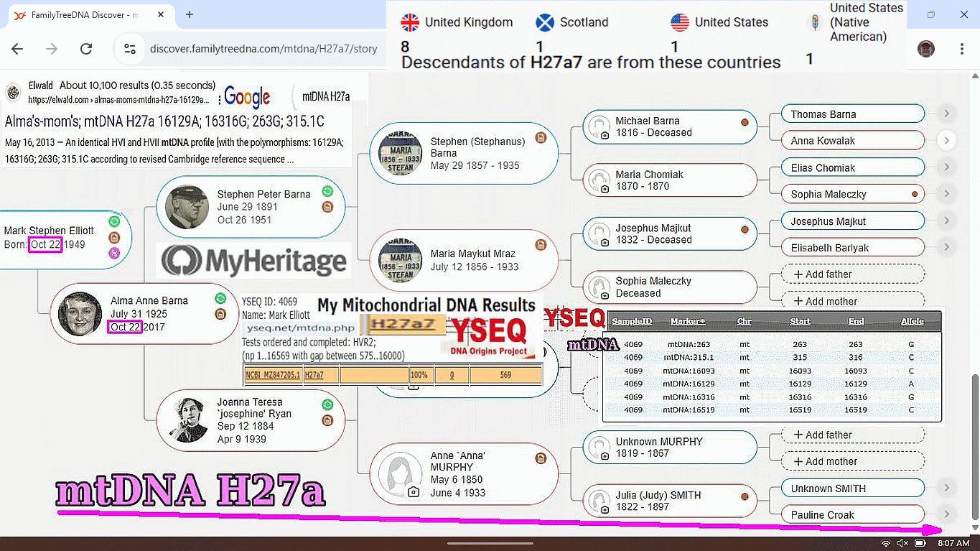Expand the Anna Kowalak branch arrow
This screenshot has width=980, height=551.
point(946,141)
